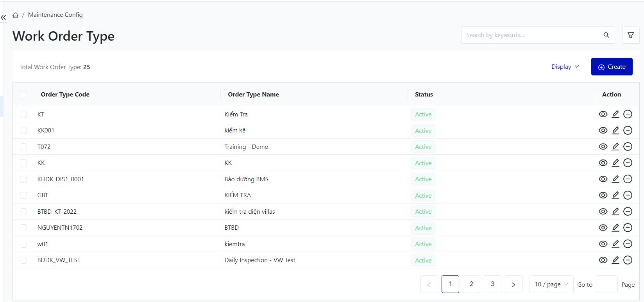Image resolution: width=644 pixels, height=302 pixels.
Task: Jump to page 3
Action: 492,284
